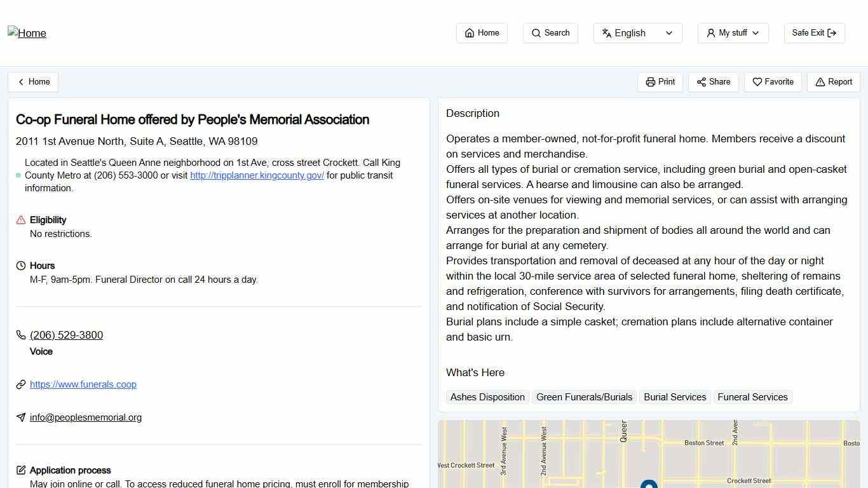
Task: Visit the tripplanner.kingcounty.gov link
Action: pyautogui.click(x=256, y=175)
